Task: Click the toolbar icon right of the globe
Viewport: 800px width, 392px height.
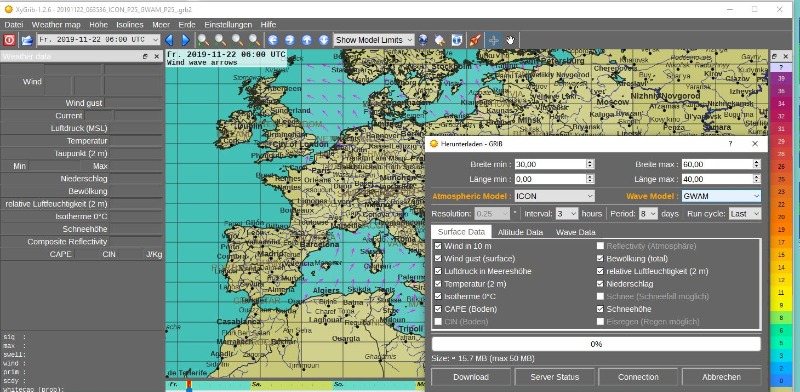Action: [440, 40]
